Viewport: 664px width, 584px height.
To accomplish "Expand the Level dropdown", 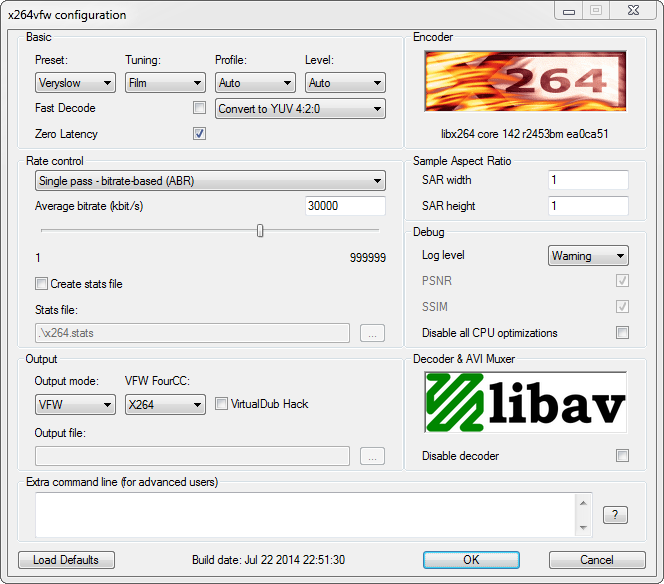I will 345,83.
